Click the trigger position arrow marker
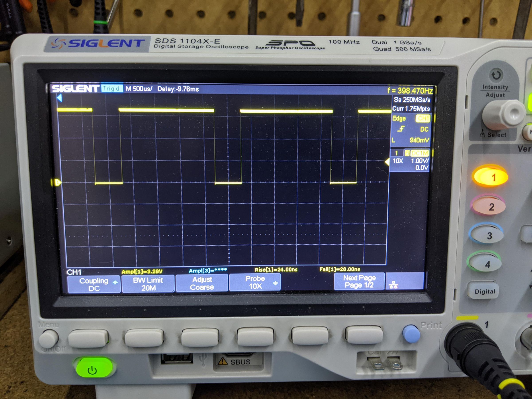Screen dimensions: 532x399 point(59,98)
